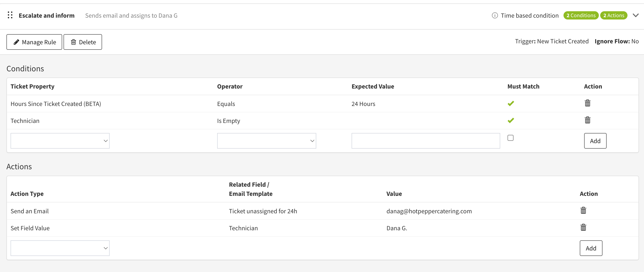The image size is (644, 272).
Task: Open the Ticket Property dropdown
Action: [60, 141]
